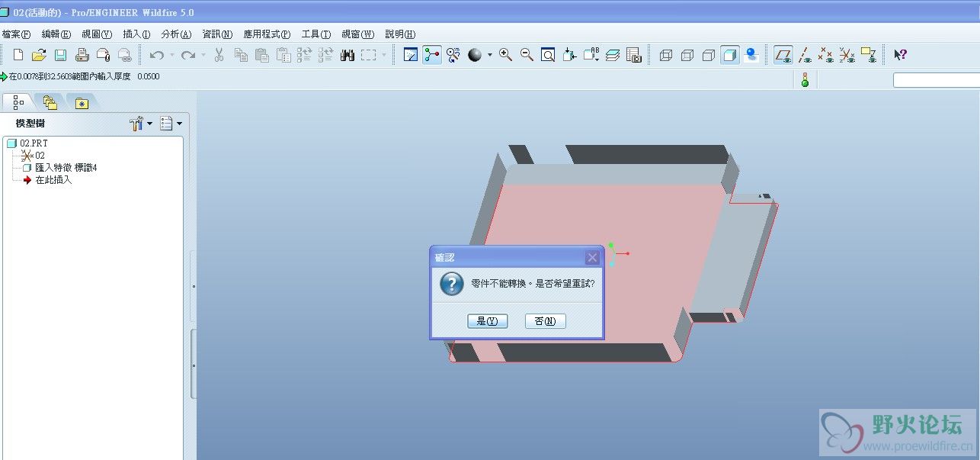Viewport: 980px width, 460px height.
Task: Switch to wireframe display mode
Action: click(x=666, y=55)
